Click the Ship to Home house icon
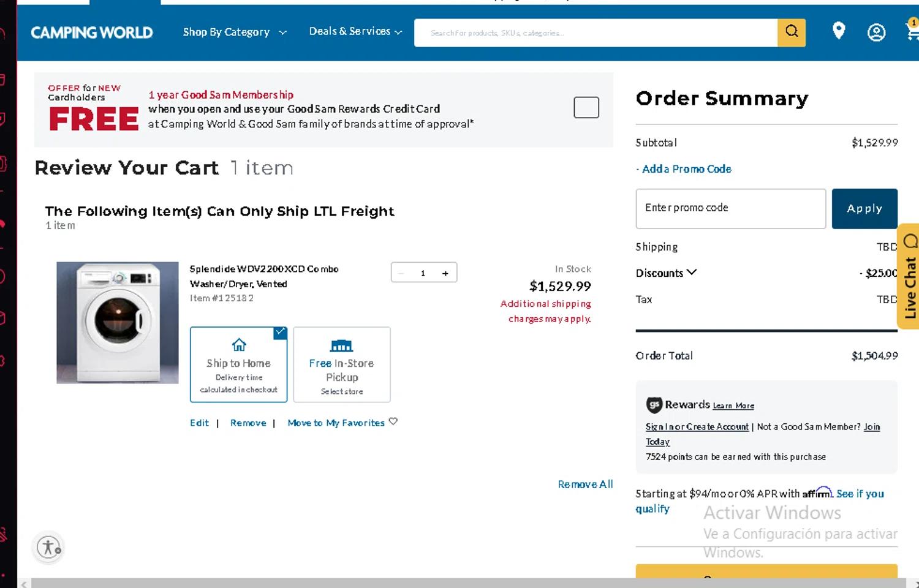 pos(239,345)
